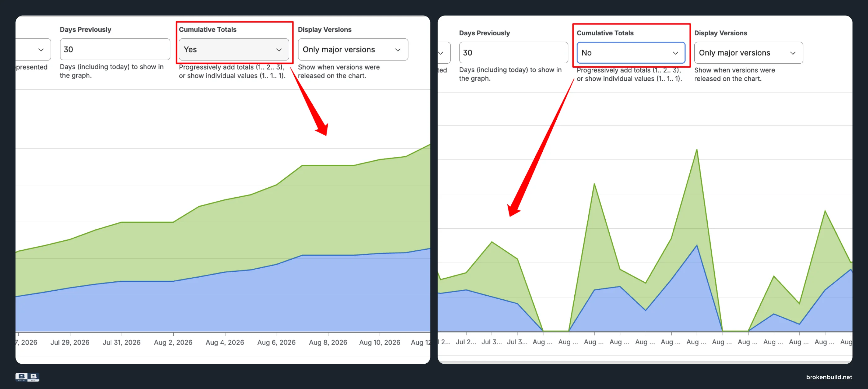Image resolution: width=868 pixels, height=389 pixels.
Task: Click the 'Aug 4, 2026' axis label
Action: tap(225, 342)
